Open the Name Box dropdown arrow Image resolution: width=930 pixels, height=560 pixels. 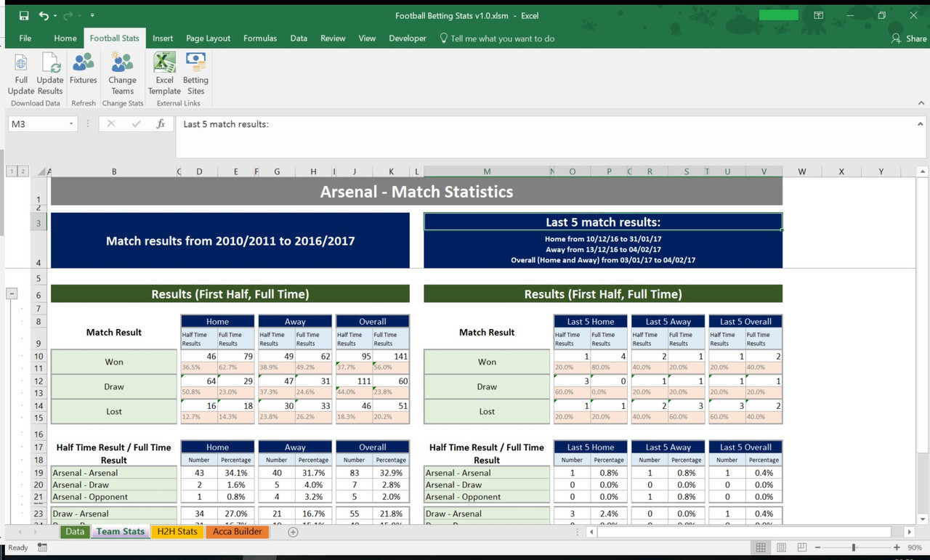71,124
